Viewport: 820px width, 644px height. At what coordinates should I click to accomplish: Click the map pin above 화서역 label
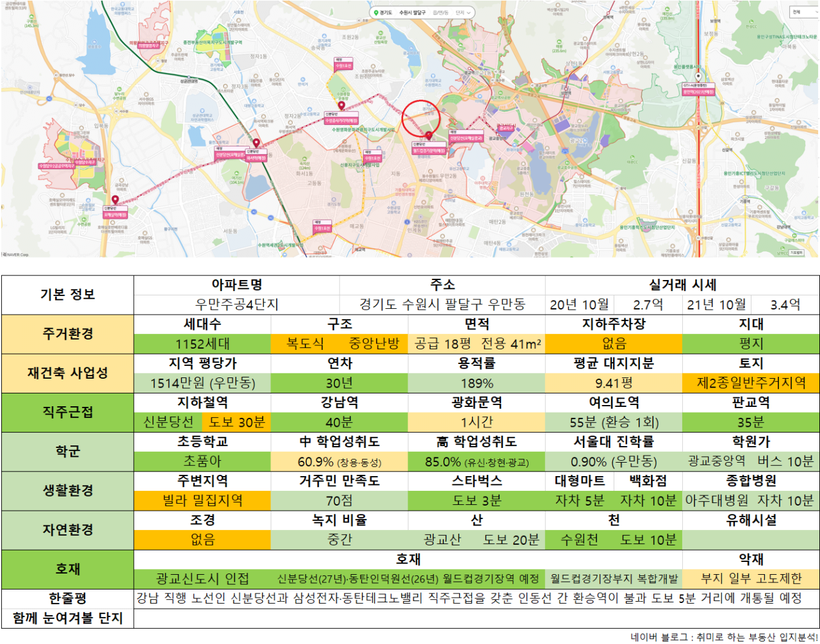(256, 144)
